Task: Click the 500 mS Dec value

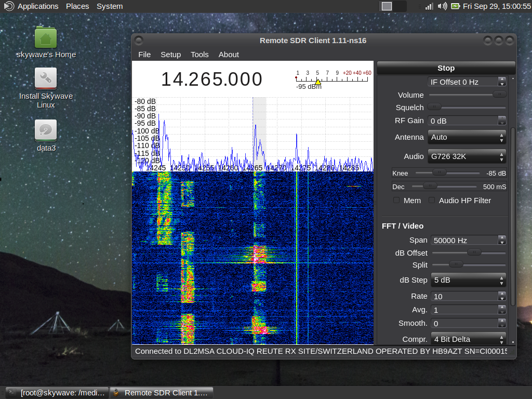Action: pyautogui.click(x=495, y=187)
